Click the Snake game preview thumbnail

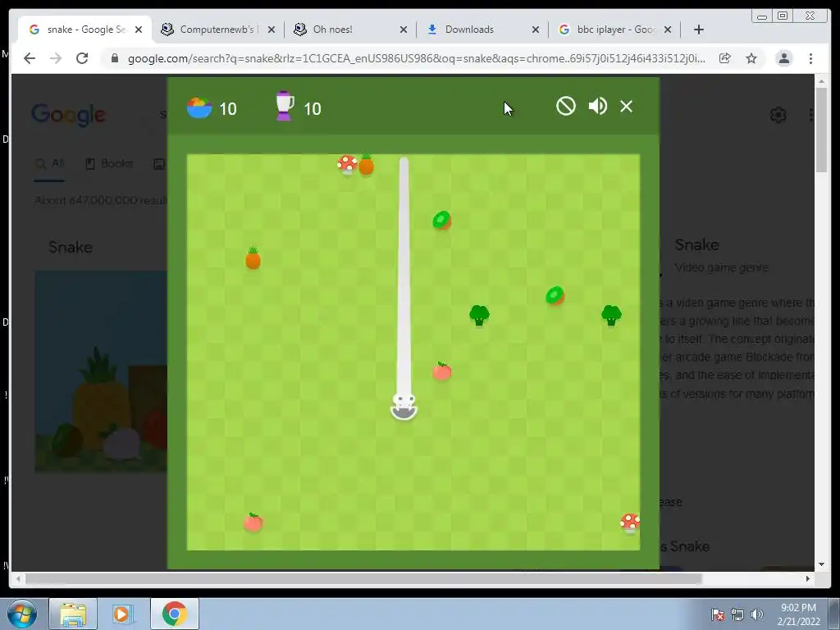(101, 372)
